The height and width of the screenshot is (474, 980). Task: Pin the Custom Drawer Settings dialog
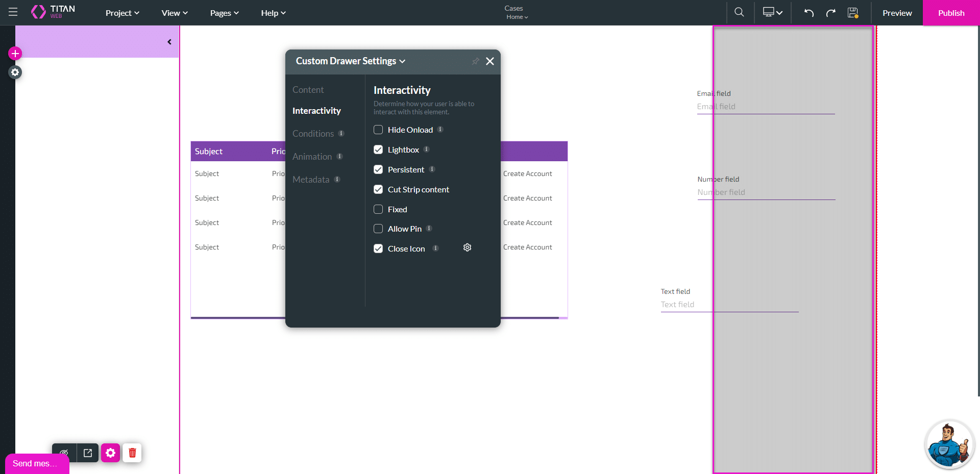pyautogui.click(x=475, y=61)
